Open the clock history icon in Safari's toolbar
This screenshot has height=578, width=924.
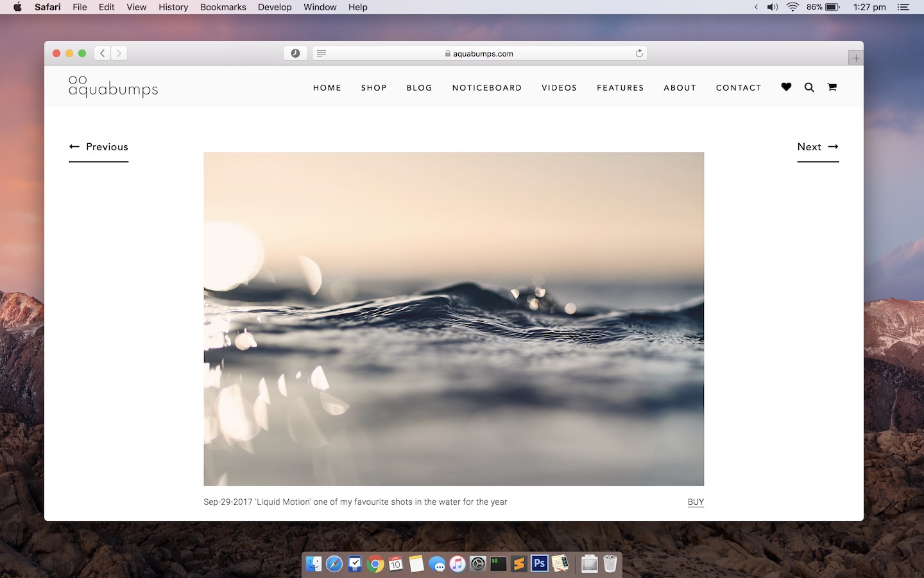[295, 53]
